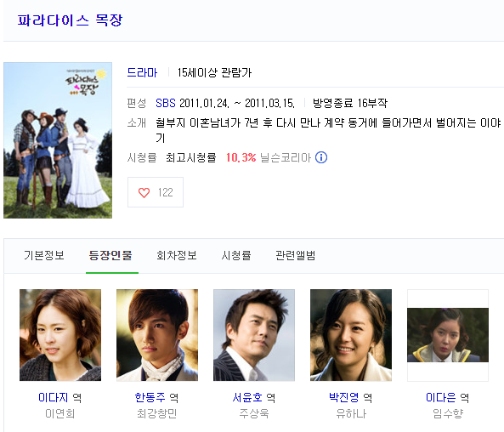
Task: Click 유하나's cast photo
Action: pyautogui.click(x=351, y=335)
